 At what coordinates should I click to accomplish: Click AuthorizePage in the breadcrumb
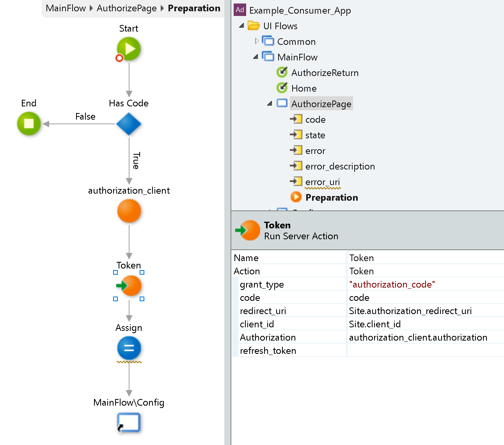[x=126, y=8]
